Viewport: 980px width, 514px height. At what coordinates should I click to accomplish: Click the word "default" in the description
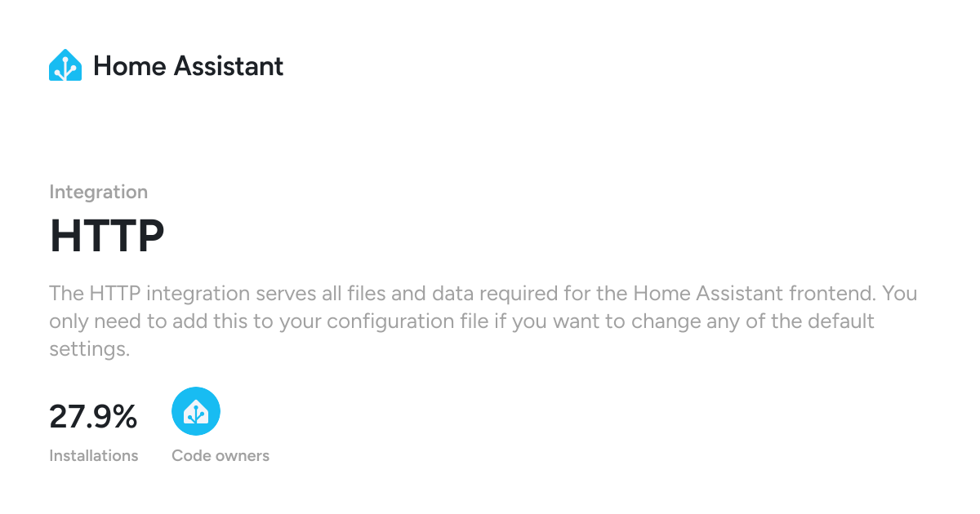pos(842,321)
